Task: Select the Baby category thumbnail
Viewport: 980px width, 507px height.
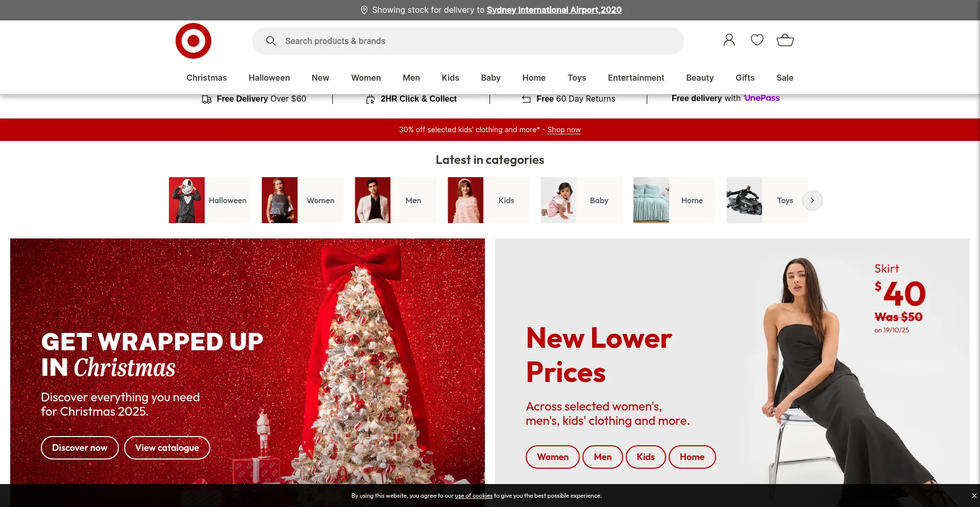Action: click(558, 200)
